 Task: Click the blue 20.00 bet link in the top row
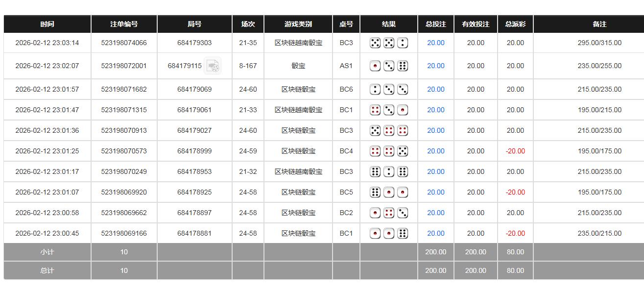pos(435,43)
